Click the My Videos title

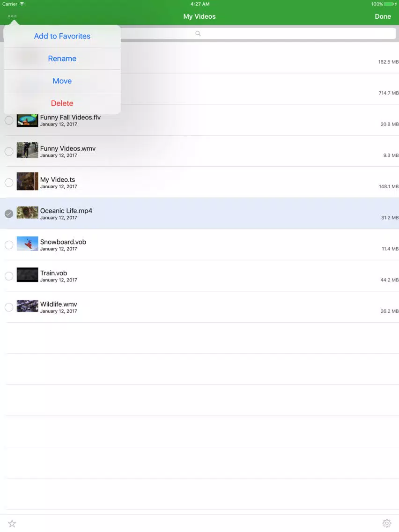(199, 16)
